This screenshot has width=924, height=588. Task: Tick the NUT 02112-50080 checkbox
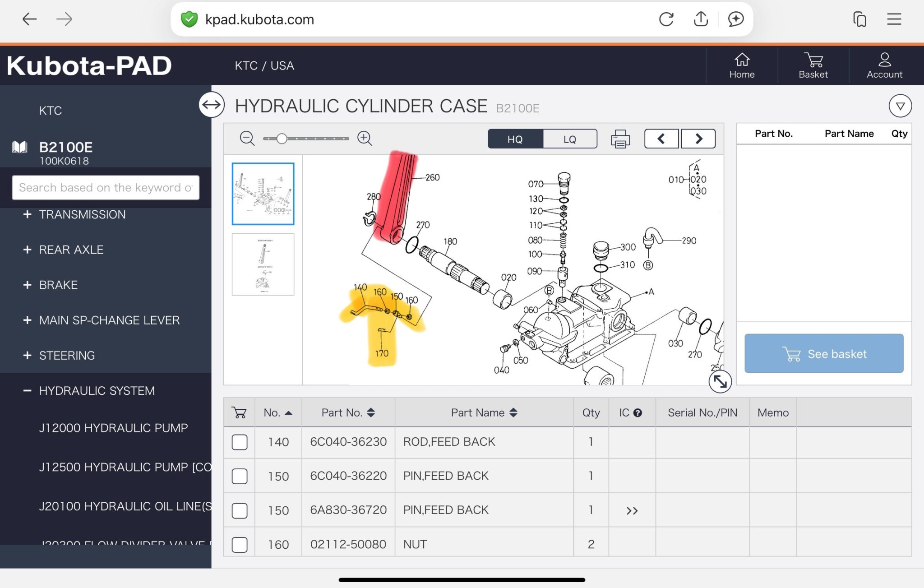(x=240, y=545)
